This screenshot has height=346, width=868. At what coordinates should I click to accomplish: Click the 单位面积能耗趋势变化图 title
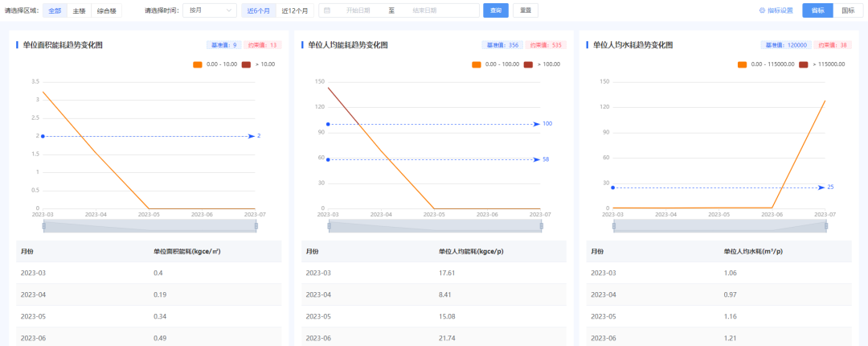(x=63, y=46)
